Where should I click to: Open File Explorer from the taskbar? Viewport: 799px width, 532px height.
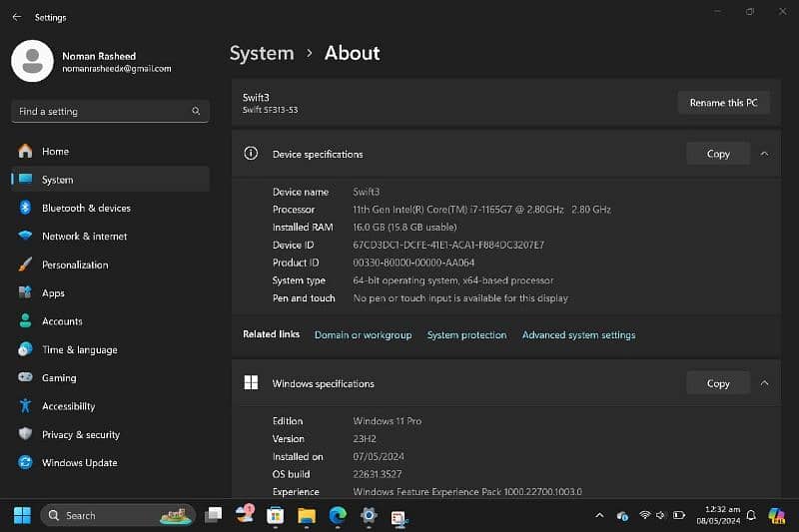307,515
